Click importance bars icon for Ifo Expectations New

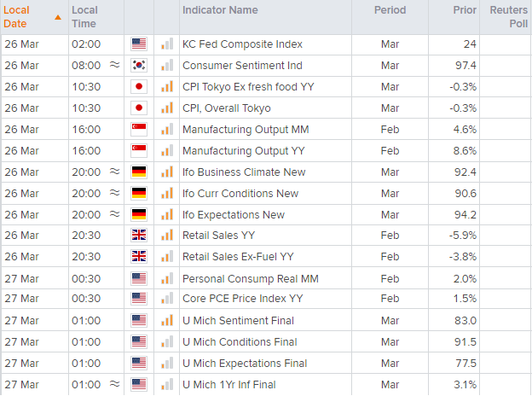click(167, 214)
